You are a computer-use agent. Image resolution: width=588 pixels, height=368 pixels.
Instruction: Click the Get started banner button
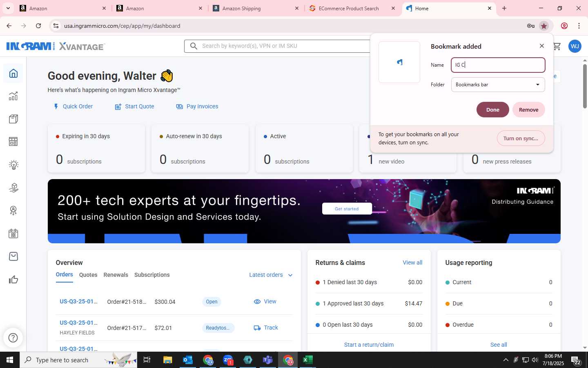(x=347, y=209)
